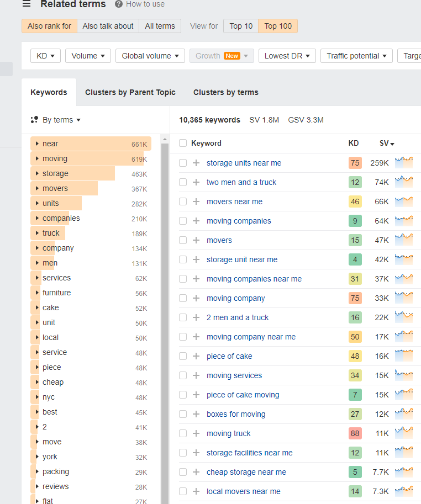Click the KD 88 badge for moving truck
Viewport: 421px width, 504px height.
pos(355,433)
